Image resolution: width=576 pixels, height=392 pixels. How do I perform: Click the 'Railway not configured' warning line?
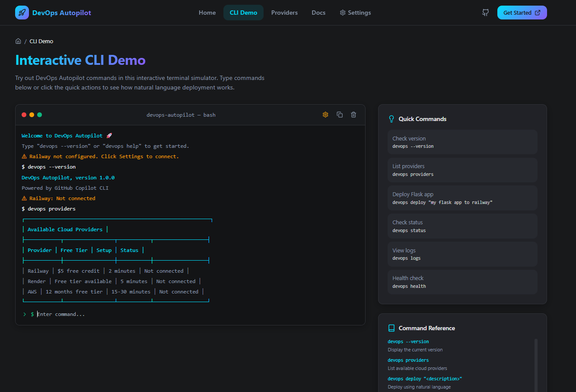[100, 156]
